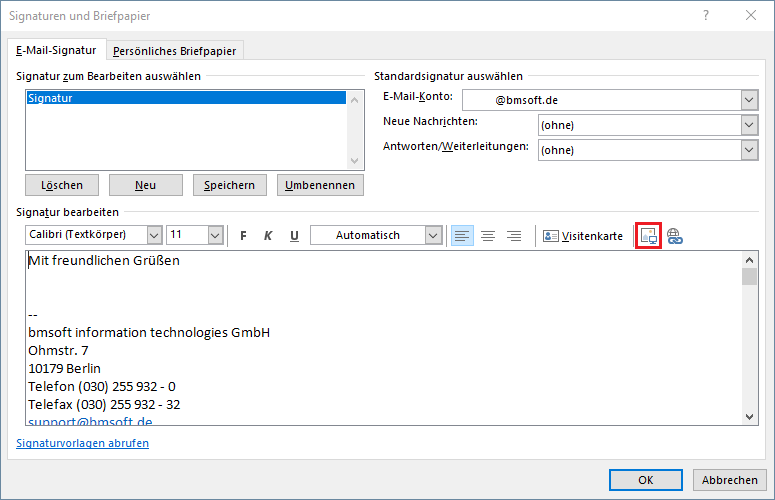Screen dimensions: 775x500
Task: Open the Antworten/Weiterleitungen dropdown
Action: (749, 150)
